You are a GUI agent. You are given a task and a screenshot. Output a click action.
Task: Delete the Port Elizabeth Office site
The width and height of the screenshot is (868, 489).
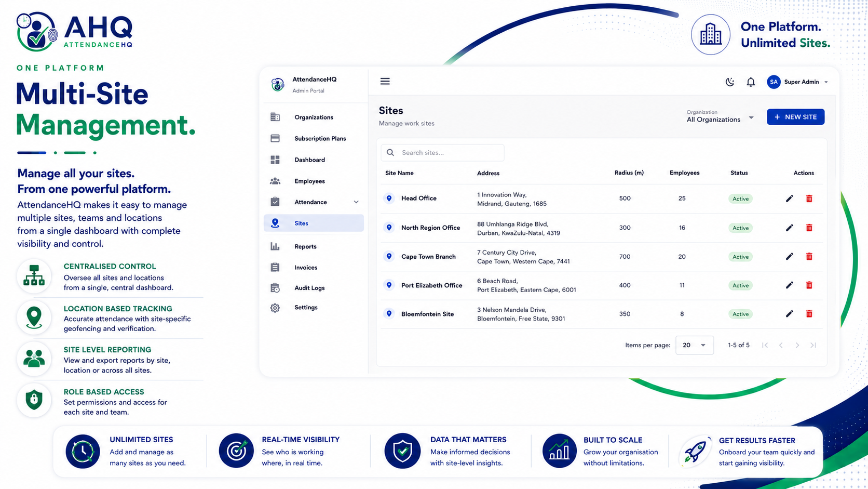(x=809, y=285)
